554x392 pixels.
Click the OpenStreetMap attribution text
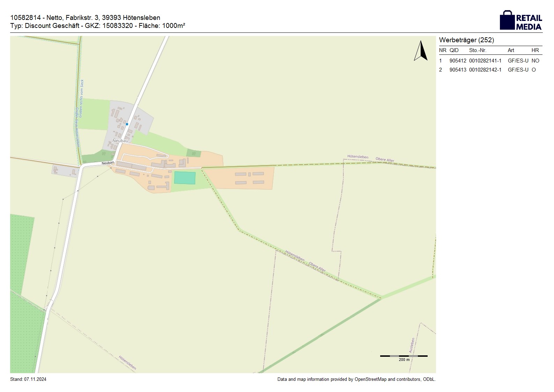pos(356,379)
